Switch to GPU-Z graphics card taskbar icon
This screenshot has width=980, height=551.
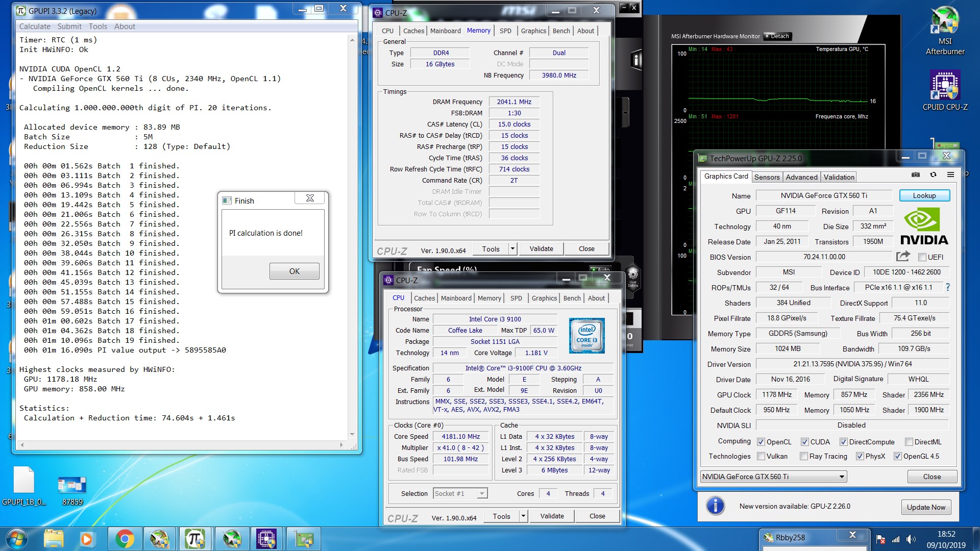coord(304,539)
